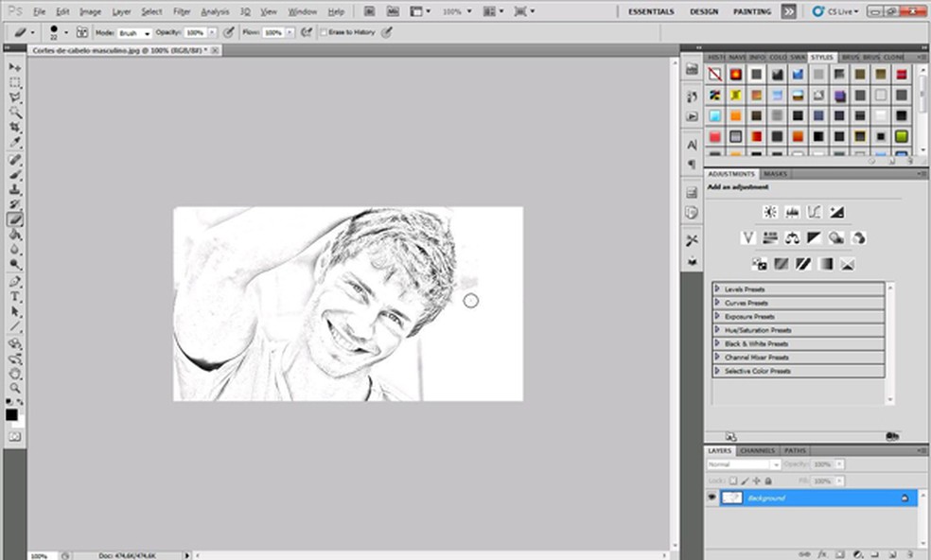This screenshot has height=560, width=931.
Task: Expand Levels Presets list
Action: 717,289
